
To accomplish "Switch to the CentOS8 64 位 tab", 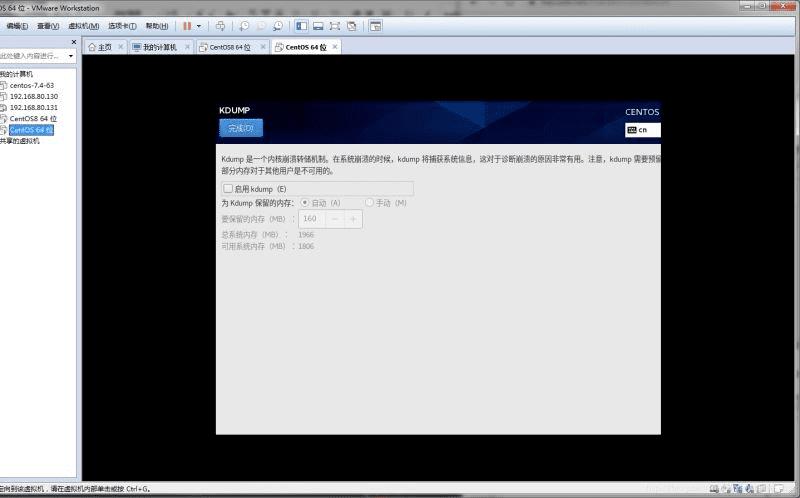I will (x=231, y=47).
